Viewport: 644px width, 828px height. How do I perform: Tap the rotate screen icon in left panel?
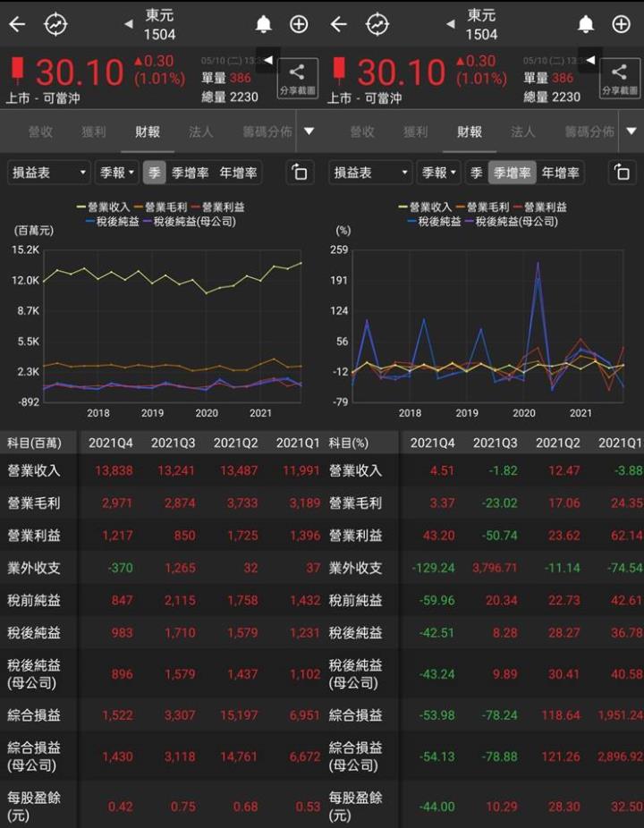pos(300,173)
